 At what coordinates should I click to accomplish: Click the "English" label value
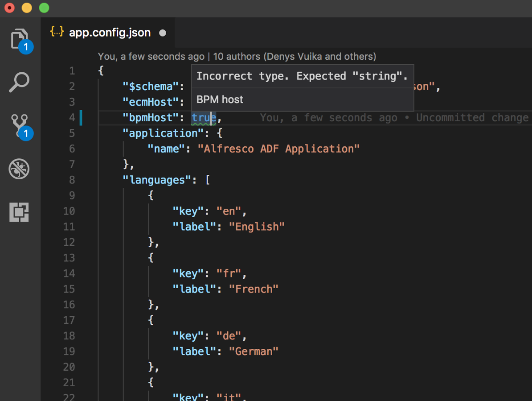(257, 227)
